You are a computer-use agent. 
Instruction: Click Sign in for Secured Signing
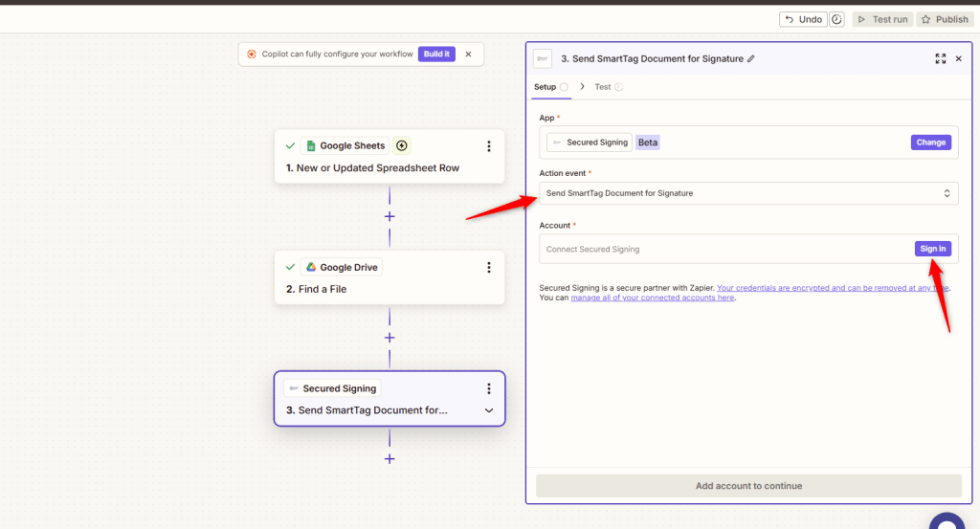932,249
